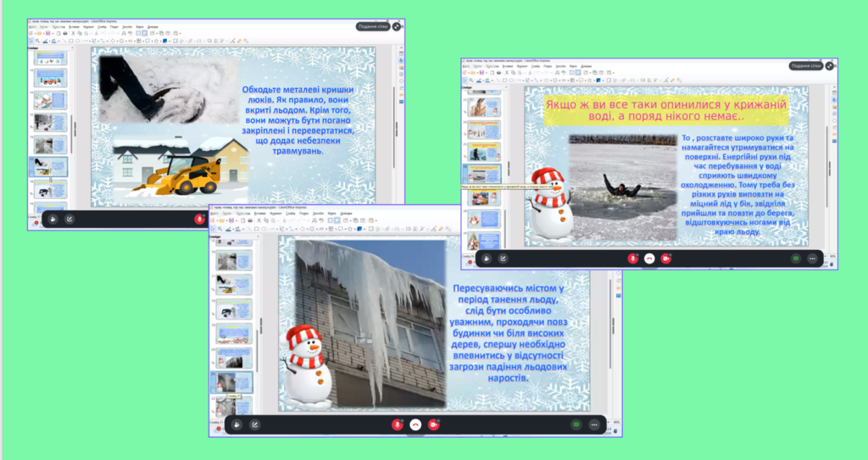Click the raise hand icon in the top-left window
Viewport: 868px width, 460px height.
[x=53, y=219]
